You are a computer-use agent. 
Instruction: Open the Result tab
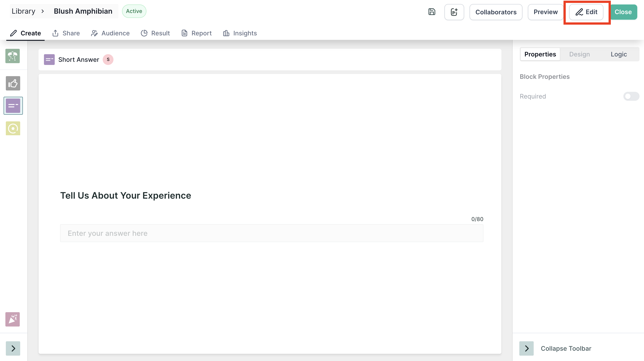pos(155,33)
